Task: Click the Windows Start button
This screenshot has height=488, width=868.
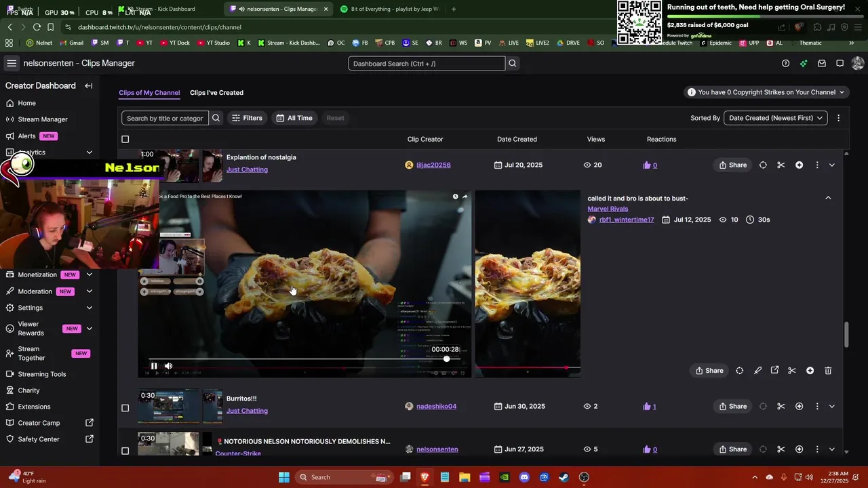Action: (x=284, y=477)
